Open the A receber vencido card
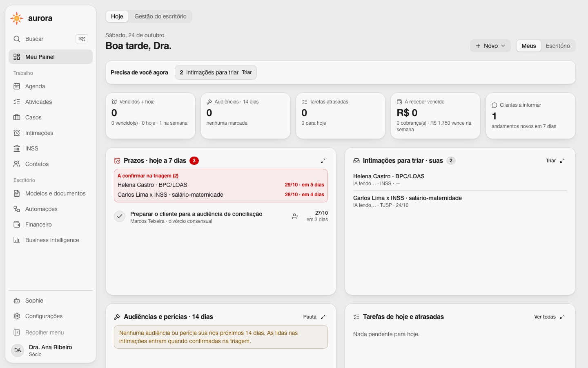This screenshot has width=588, height=368. click(436, 116)
